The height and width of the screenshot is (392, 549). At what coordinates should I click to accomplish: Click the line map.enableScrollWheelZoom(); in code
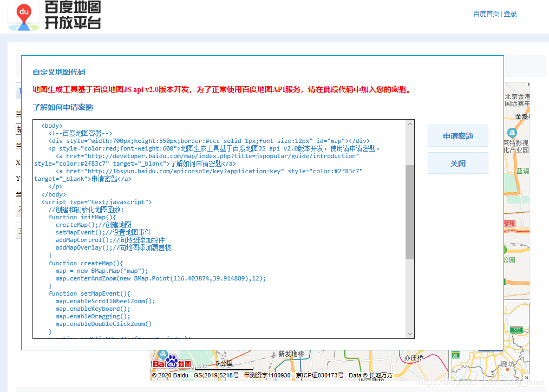coord(105,302)
